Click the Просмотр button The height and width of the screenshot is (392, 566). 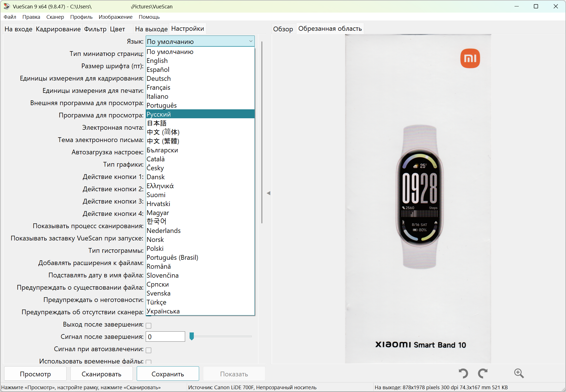(x=36, y=374)
